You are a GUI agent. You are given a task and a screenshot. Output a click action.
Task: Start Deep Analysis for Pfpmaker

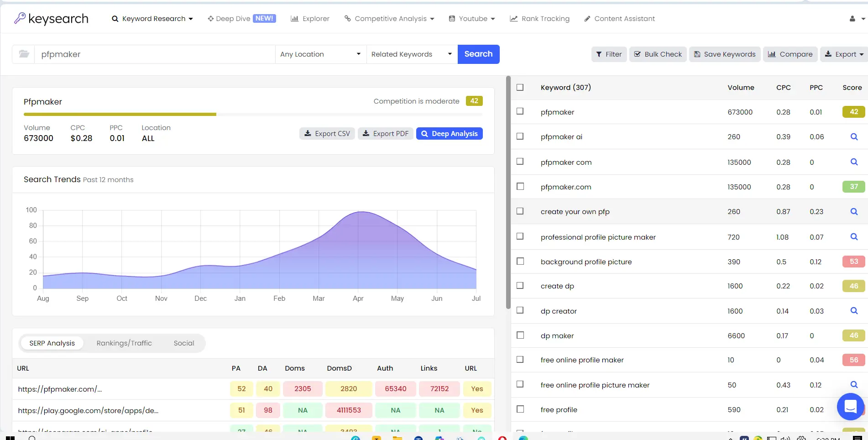coord(449,134)
